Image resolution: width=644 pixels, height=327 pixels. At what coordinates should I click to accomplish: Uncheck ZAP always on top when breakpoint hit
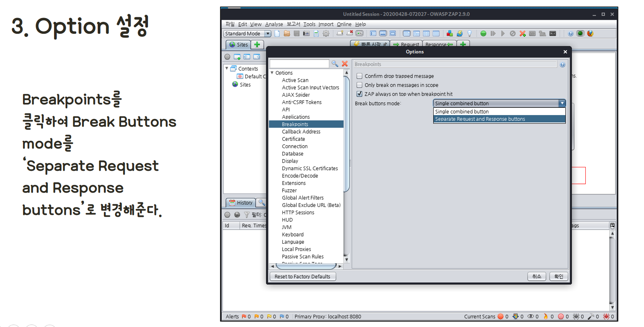pyautogui.click(x=359, y=94)
